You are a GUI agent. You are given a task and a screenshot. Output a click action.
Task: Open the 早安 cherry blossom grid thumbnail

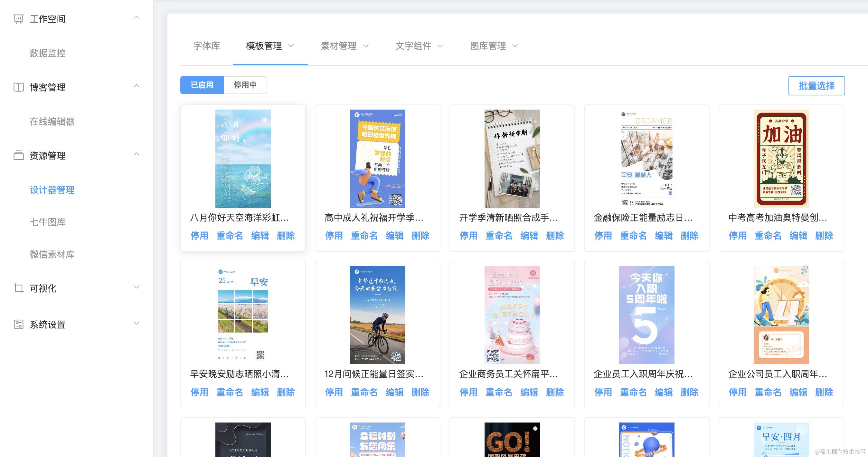pos(243,315)
